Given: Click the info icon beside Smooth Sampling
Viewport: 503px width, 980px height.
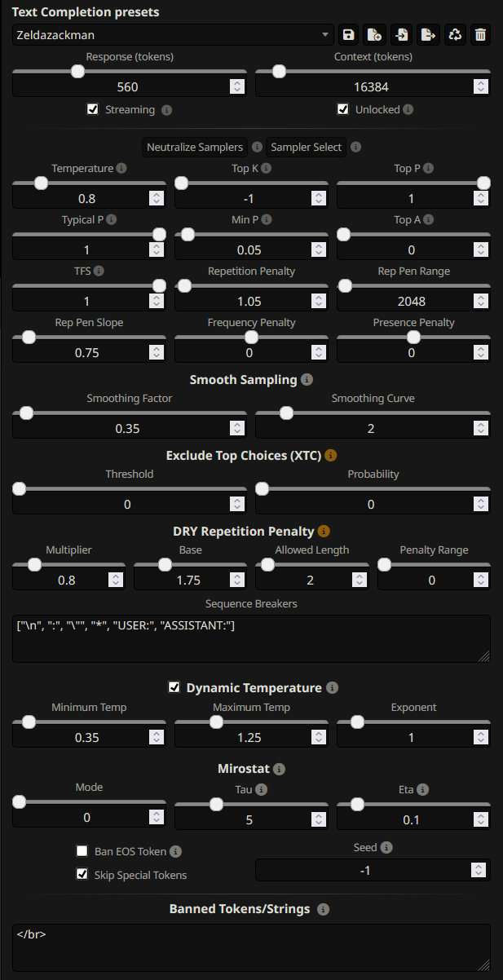Looking at the screenshot, I should [x=307, y=380].
